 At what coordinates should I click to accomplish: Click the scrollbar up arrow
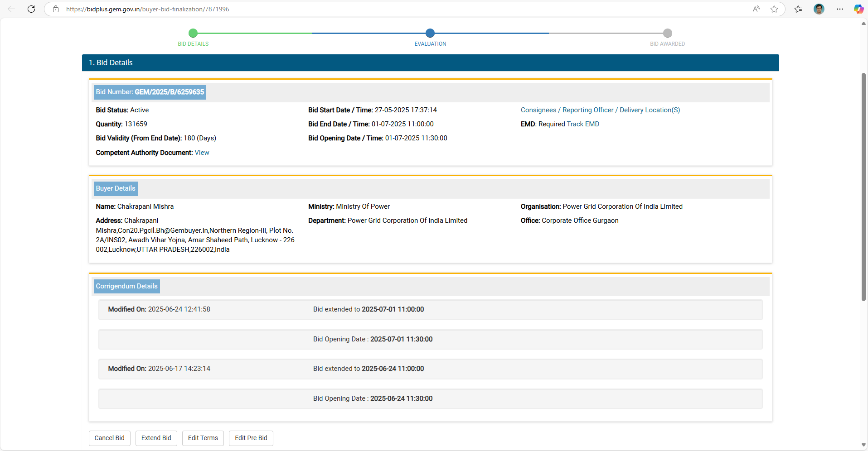[x=863, y=23]
